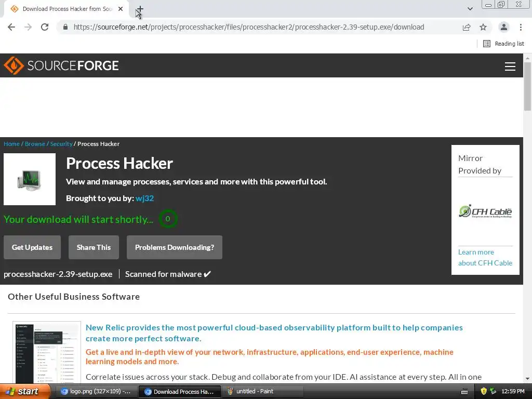Close the Download Process Hacker tab
532x399 pixels.
(121, 9)
